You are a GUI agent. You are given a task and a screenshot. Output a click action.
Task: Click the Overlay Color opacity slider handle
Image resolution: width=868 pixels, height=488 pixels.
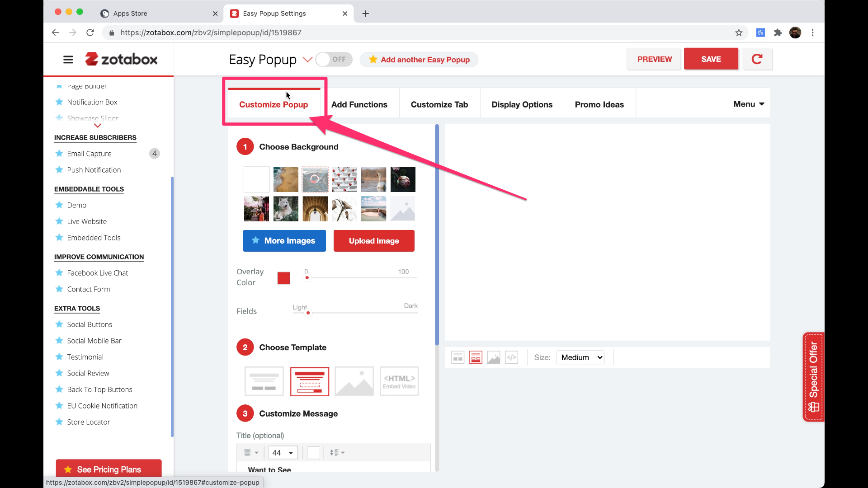pos(307,277)
